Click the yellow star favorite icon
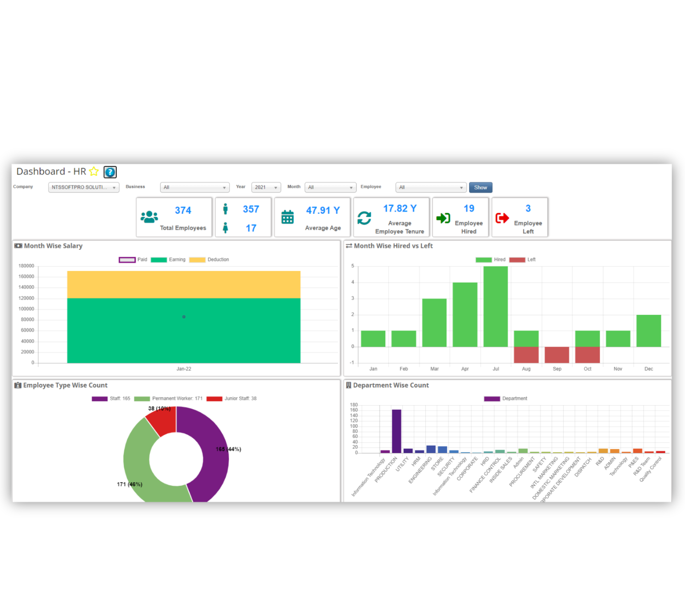Viewport: 685px width, 616px height. pos(94,171)
